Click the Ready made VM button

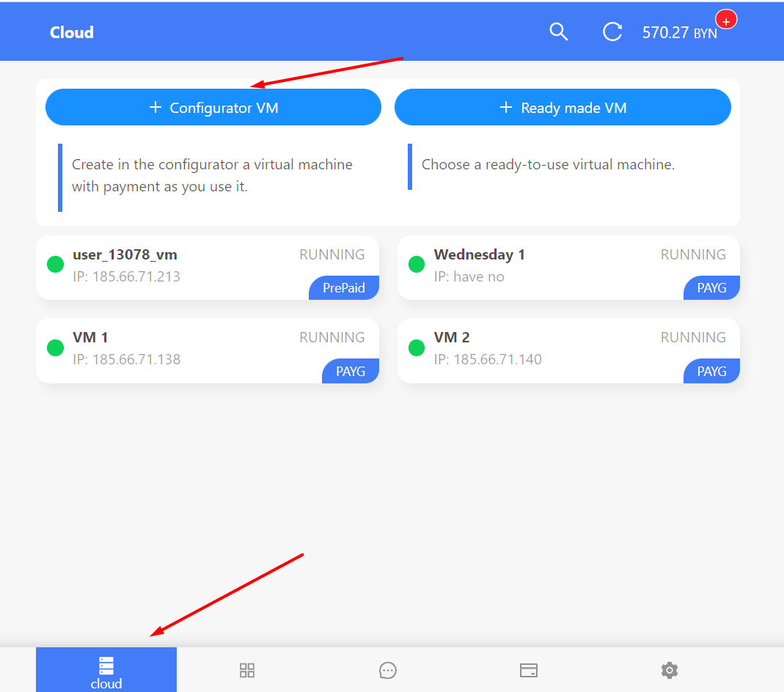pos(563,108)
